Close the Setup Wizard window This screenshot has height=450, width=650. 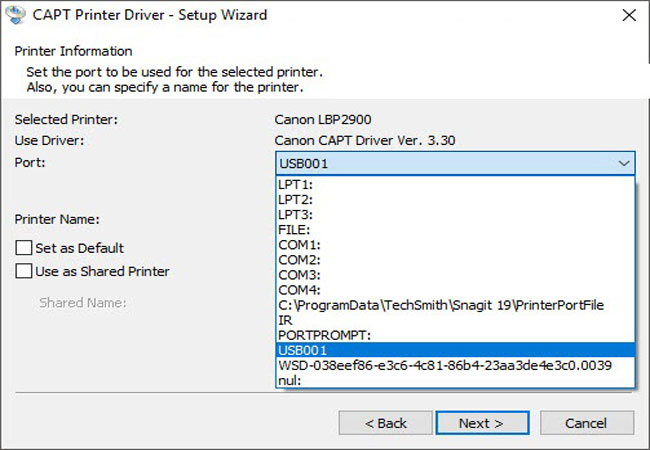(x=627, y=16)
